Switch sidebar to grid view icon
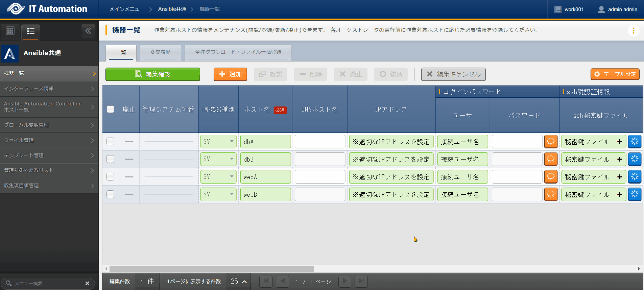The image size is (644, 290). [x=10, y=31]
